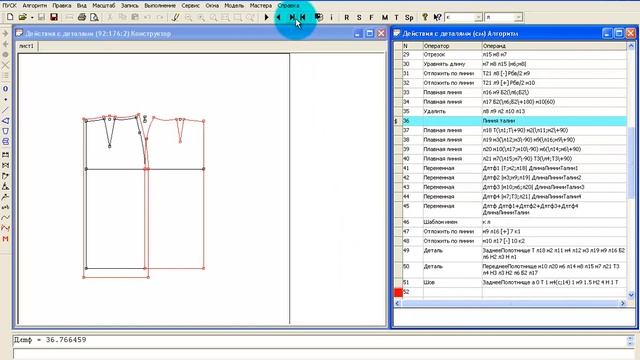The image size is (640, 360).
Task: Open the Правка menu
Action: [62, 5]
